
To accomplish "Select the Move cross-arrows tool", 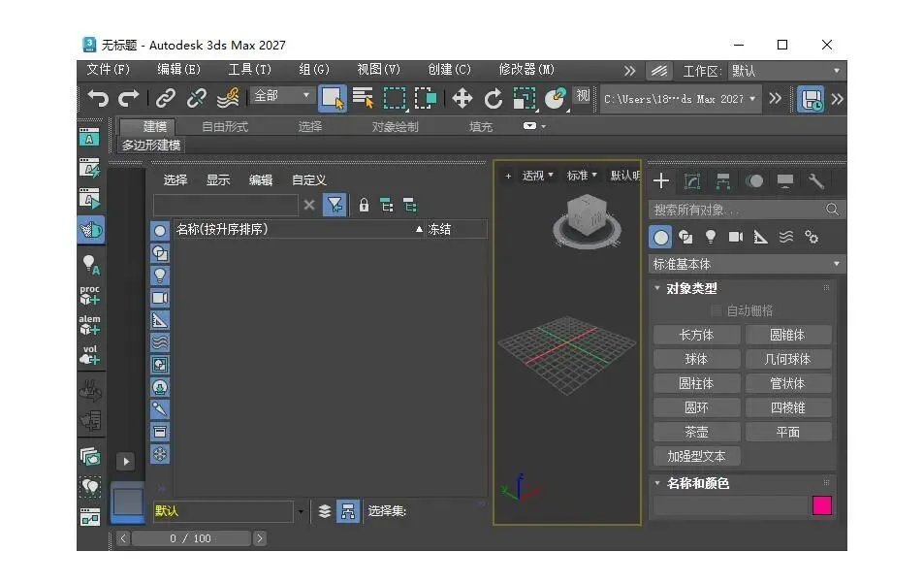I will coord(462,98).
